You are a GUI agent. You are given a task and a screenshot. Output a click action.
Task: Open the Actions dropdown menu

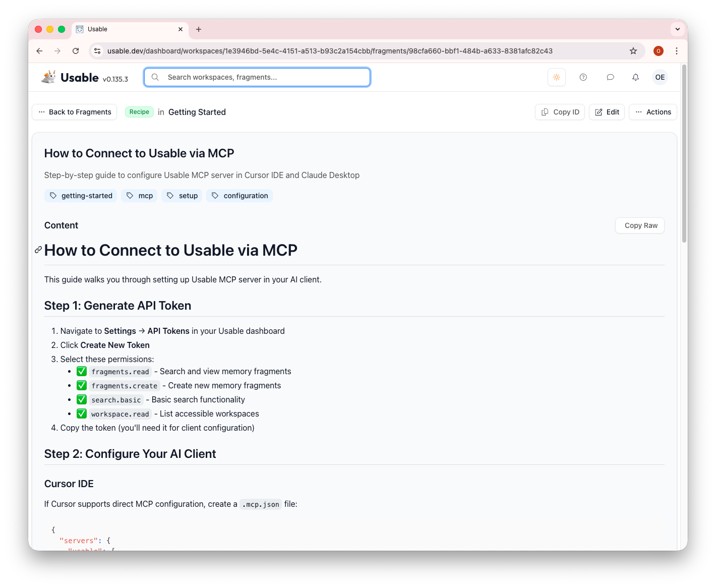(x=652, y=112)
